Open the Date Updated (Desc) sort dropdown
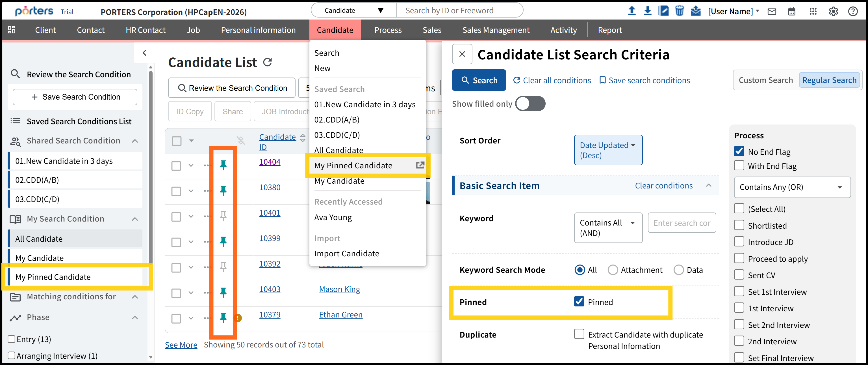 [608, 150]
